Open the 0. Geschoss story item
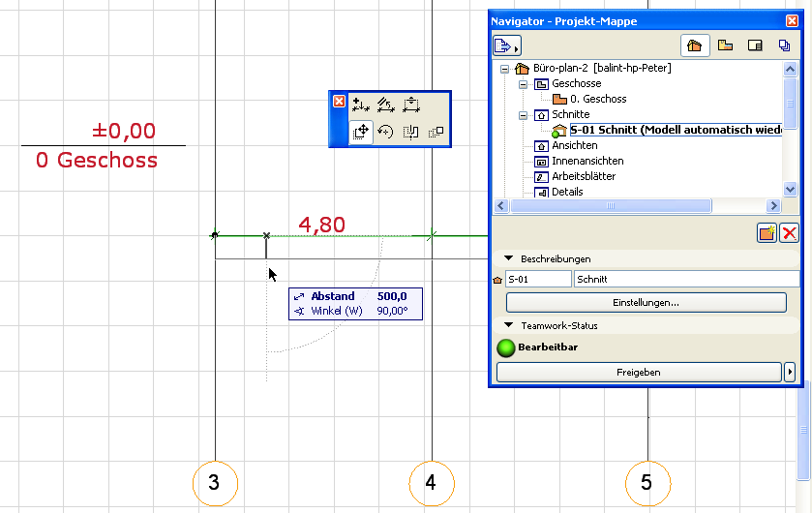Screen dimensions: 812x513 598,99
